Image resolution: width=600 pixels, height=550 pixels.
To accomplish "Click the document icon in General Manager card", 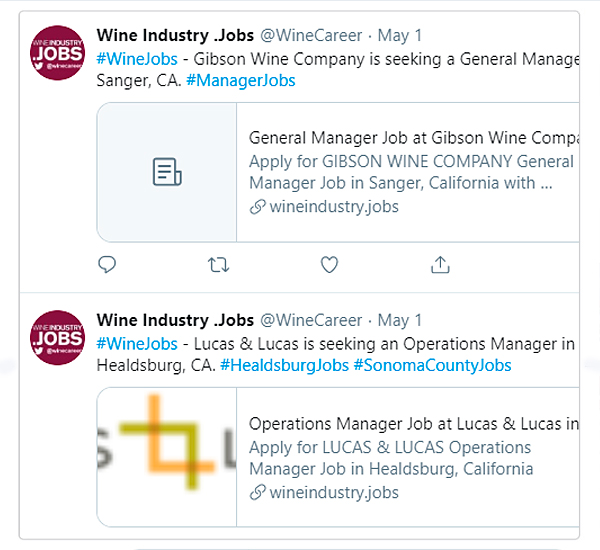I will [167, 172].
